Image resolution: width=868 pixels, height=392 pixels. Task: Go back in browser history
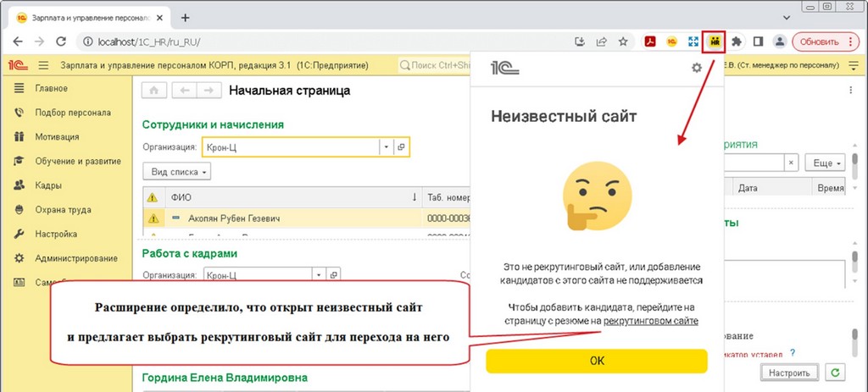[18, 41]
